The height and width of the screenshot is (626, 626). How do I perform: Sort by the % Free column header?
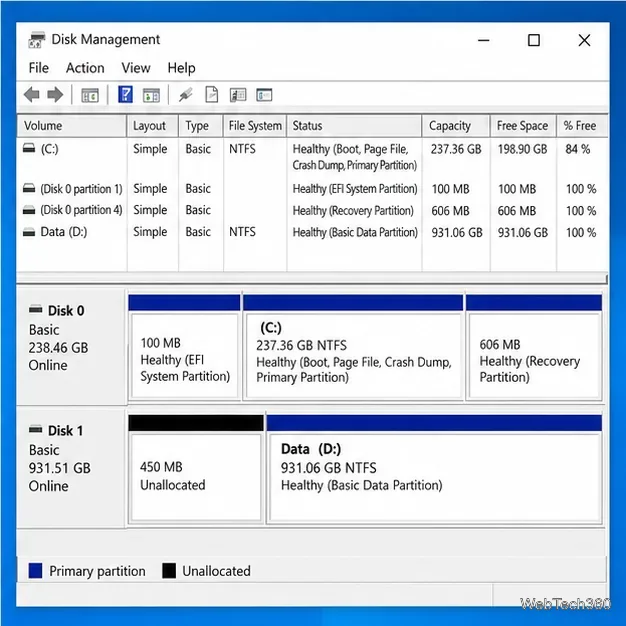(582, 126)
